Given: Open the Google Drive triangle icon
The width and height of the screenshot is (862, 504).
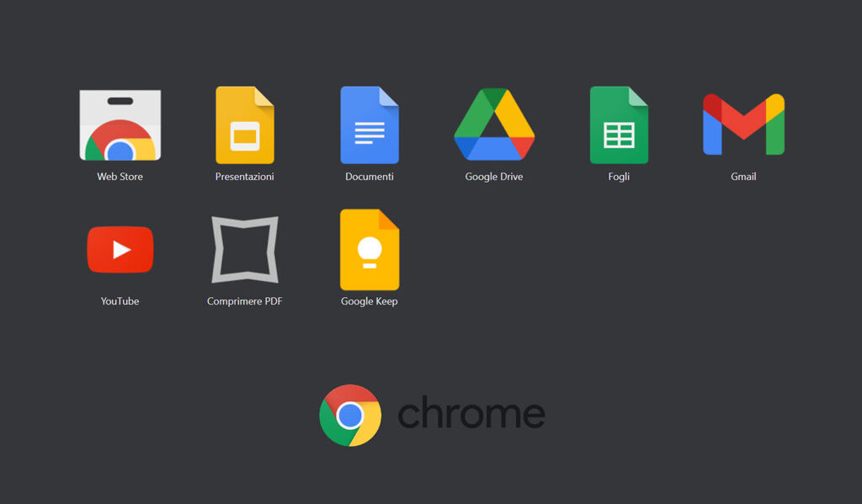Looking at the screenshot, I should tap(494, 125).
